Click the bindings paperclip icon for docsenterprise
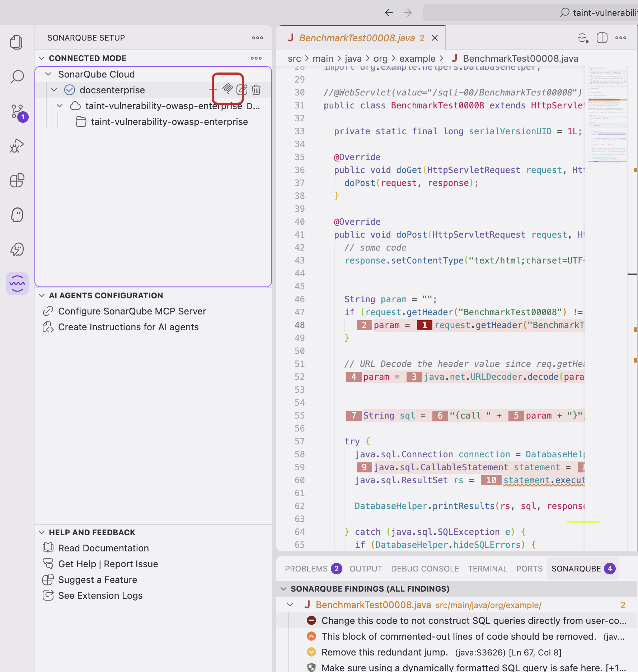 tap(227, 89)
